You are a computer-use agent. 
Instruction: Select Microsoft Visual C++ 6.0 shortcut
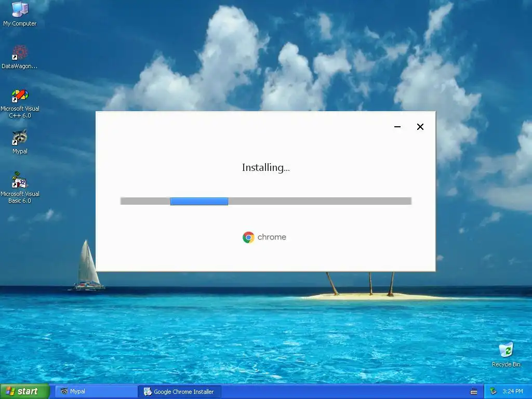point(20,103)
